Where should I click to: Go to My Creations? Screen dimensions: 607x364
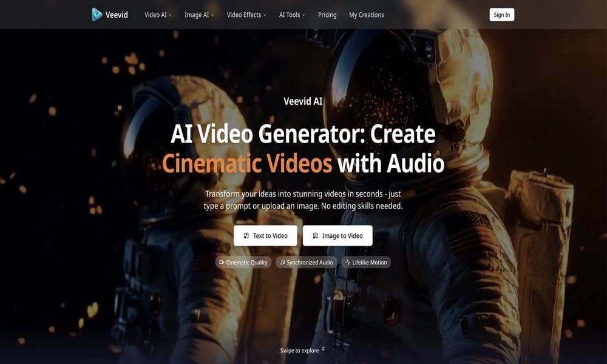[x=367, y=15]
